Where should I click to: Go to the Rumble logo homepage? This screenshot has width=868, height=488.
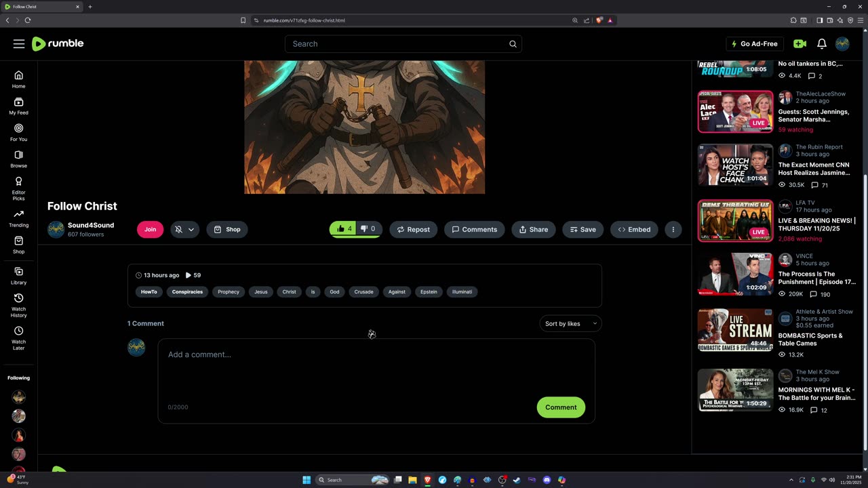coord(58,44)
